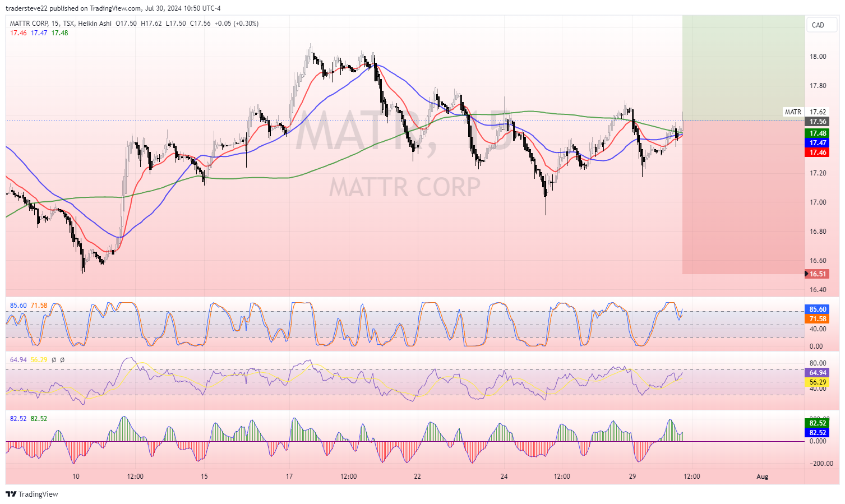Click the 17 date label on the time axis
The width and height of the screenshot is (845, 504).
[289, 477]
